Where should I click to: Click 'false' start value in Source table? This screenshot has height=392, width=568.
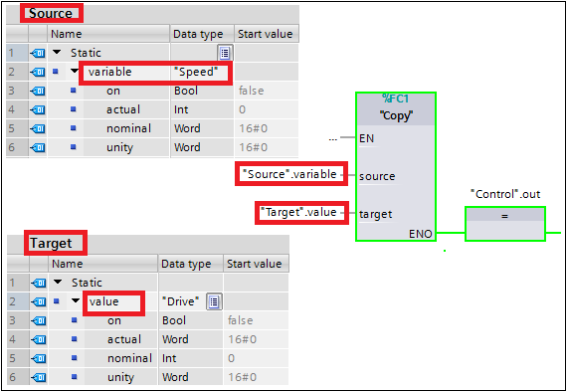[x=267, y=91]
